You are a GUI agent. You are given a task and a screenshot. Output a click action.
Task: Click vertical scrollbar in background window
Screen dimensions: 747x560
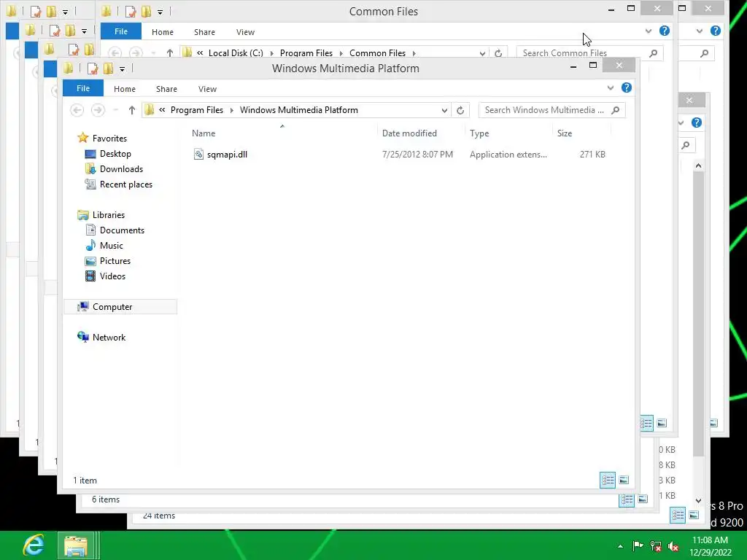(x=698, y=314)
